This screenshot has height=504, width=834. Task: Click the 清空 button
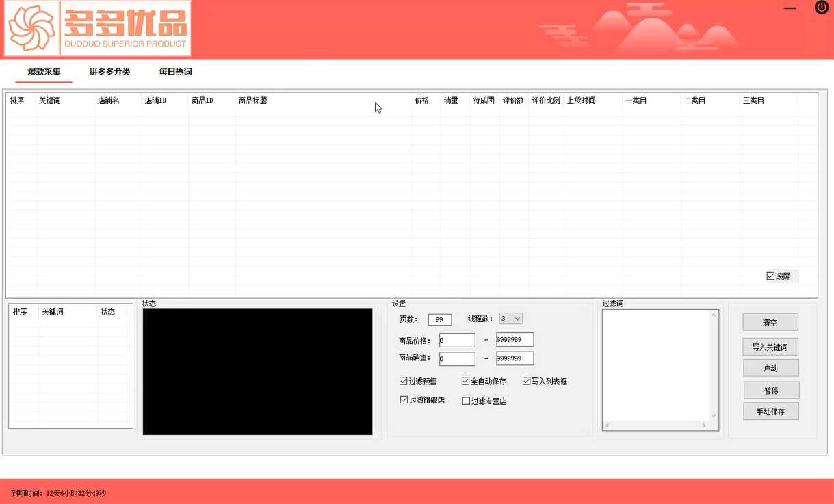[x=770, y=322]
